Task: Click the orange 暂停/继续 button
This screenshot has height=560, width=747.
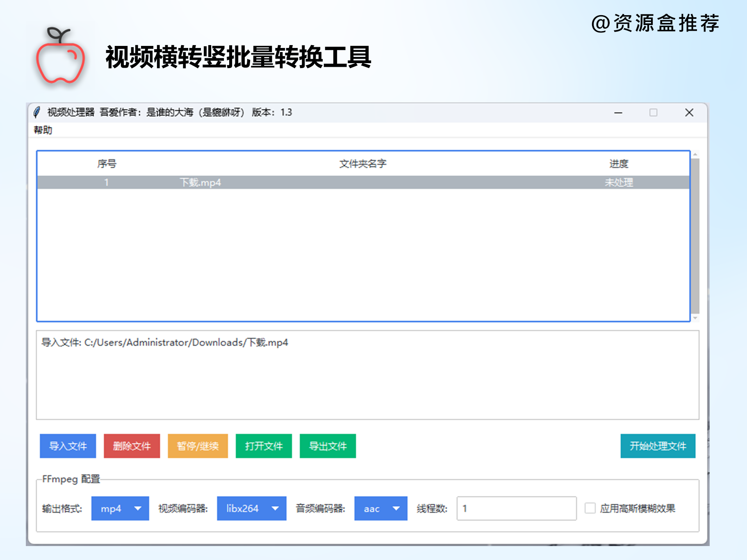Action: click(x=198, y=446)
